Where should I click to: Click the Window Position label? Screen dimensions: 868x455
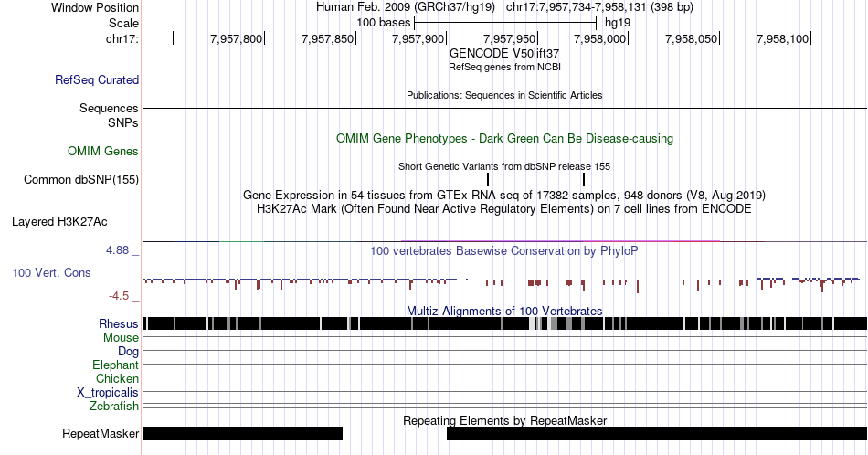pos(95,7)
